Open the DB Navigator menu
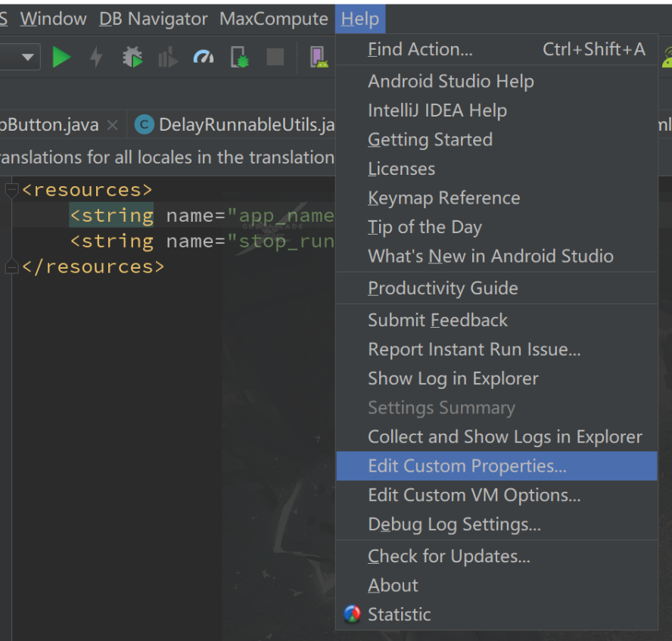This screenshot has height=641, width=672. pyautogui.click(x=154, y=19)
